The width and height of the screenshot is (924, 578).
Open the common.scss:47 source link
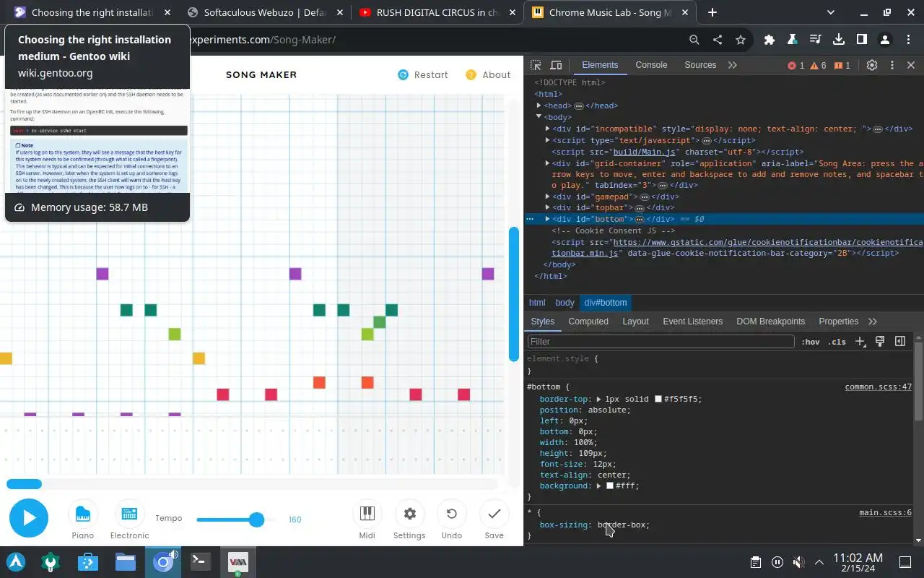[879, 387]
